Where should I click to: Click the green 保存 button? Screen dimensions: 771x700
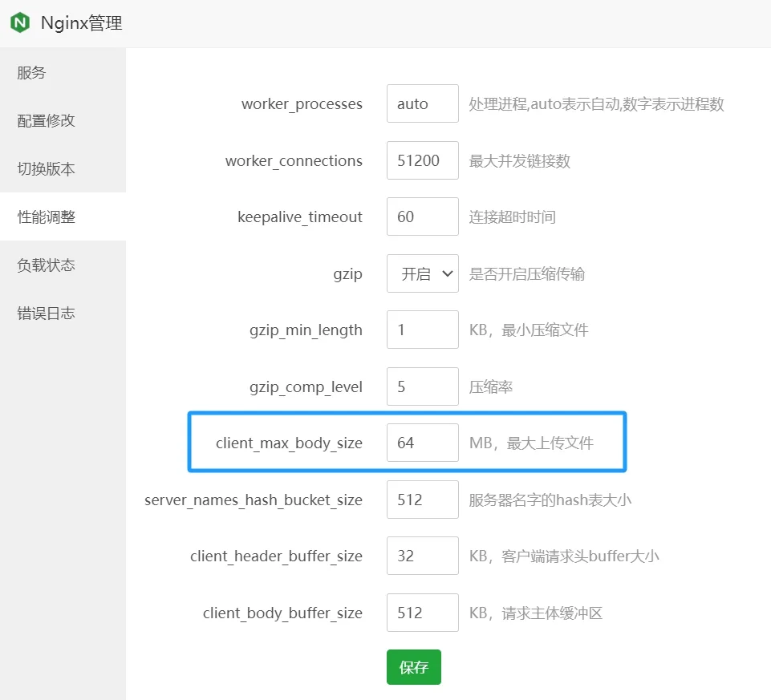pos(413,667)
